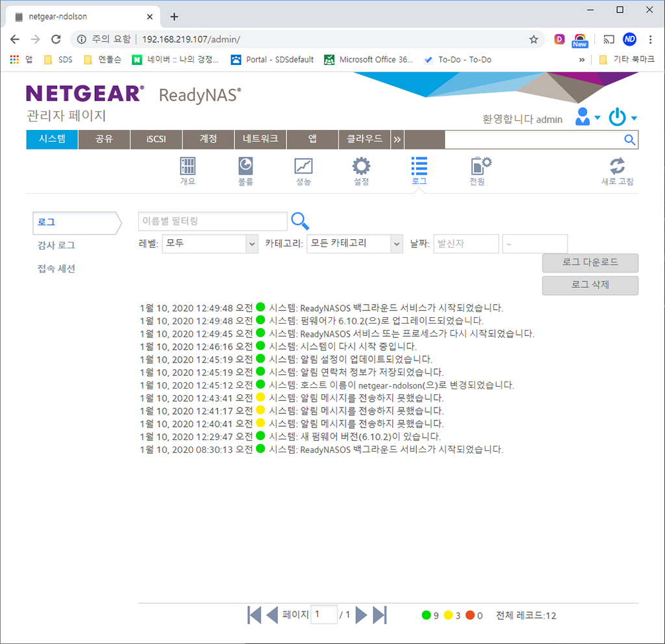Screen dimensions: 665x644
Task: Select 로그 in sidebar
Action: click(77, 223)
